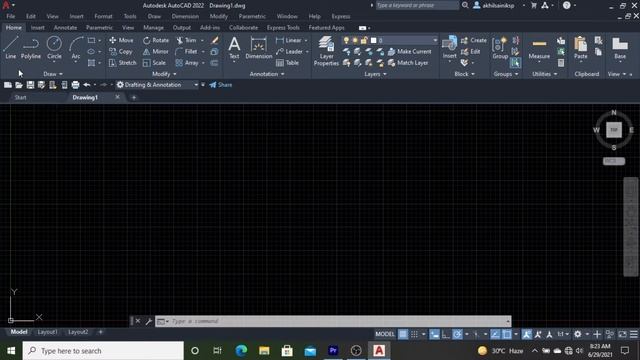Open the Insert ribbon tab

pyautogui.click(x=38, y=28)
